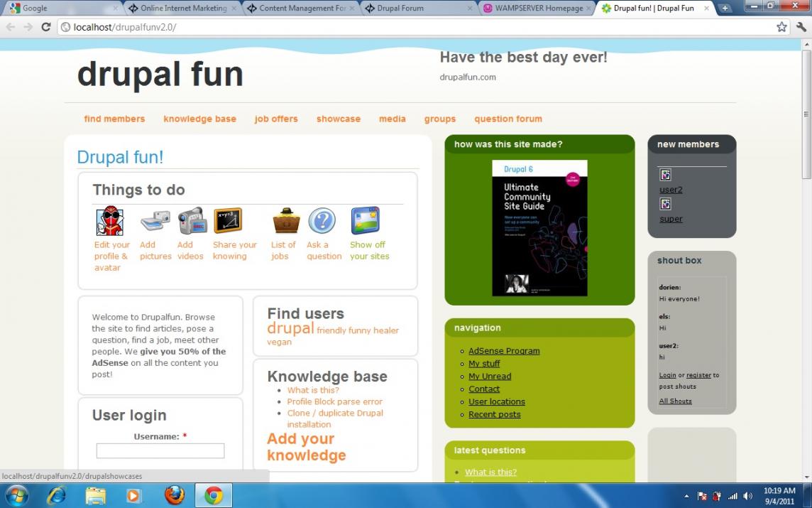The image size is (812, 508).
Task: Click the Contact navigation link
Action: pyautogui.click(x=483, y=389)
